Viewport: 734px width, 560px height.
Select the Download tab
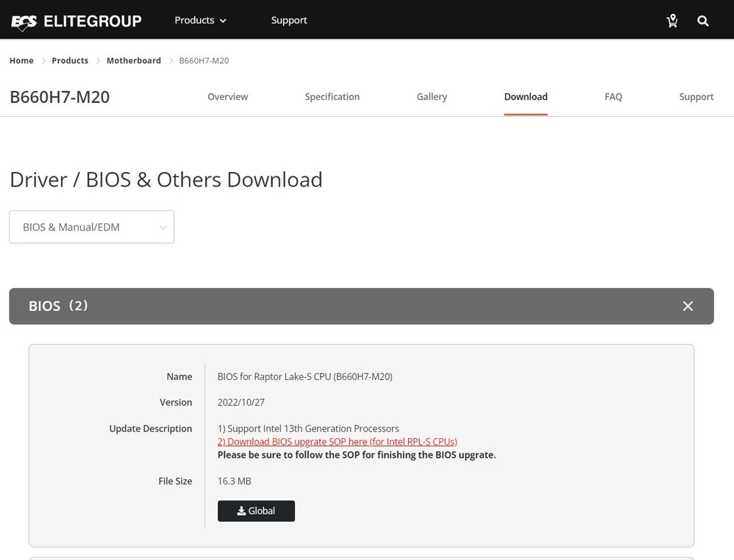tap(526, 96)
